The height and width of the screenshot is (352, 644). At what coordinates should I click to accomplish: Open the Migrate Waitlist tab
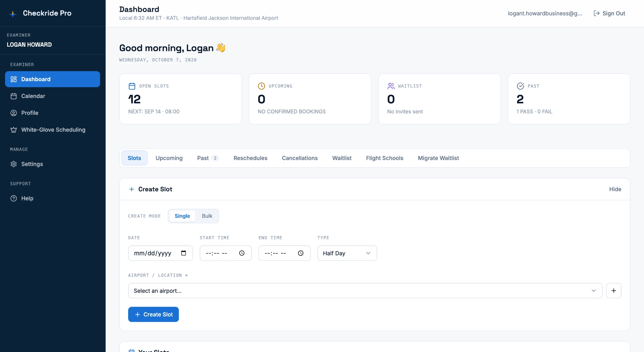[438, 158]
